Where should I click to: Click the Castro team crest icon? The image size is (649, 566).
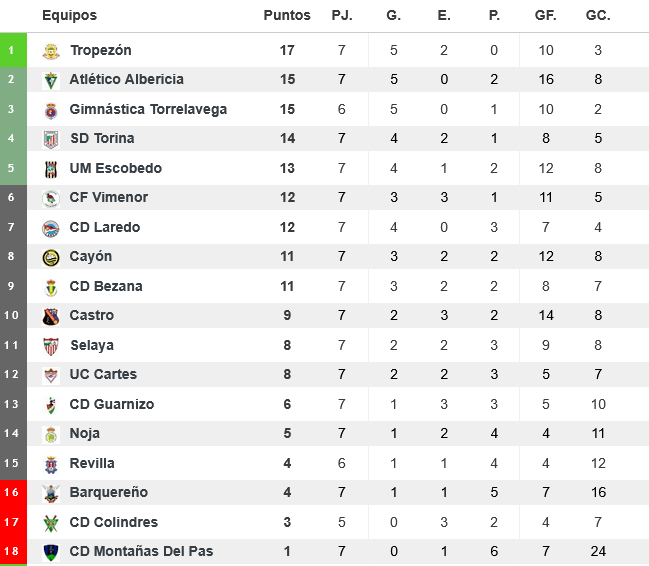click(51, 316)
